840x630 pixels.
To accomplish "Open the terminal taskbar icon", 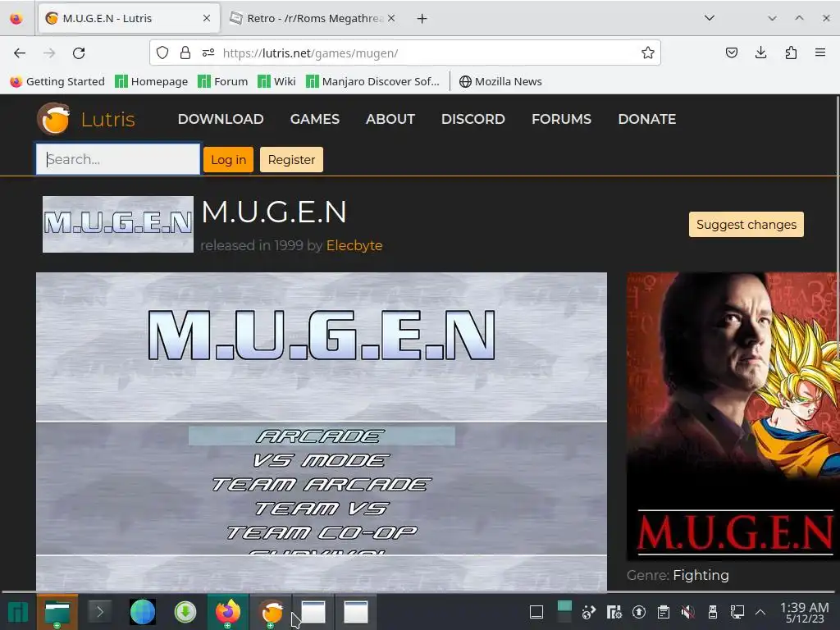I will pos(99,611).
